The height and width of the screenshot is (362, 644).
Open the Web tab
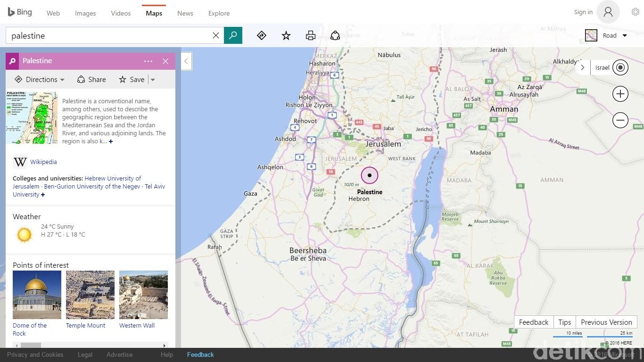point(53,13)
